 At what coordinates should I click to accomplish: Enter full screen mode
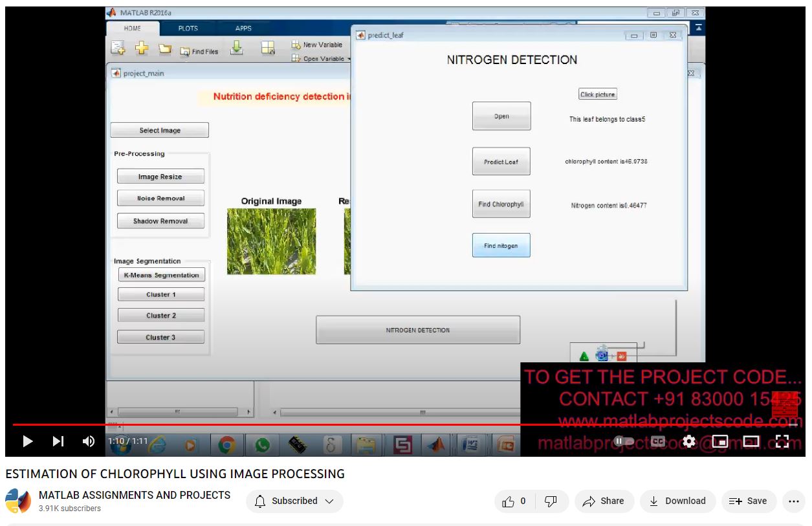point(782,441)
